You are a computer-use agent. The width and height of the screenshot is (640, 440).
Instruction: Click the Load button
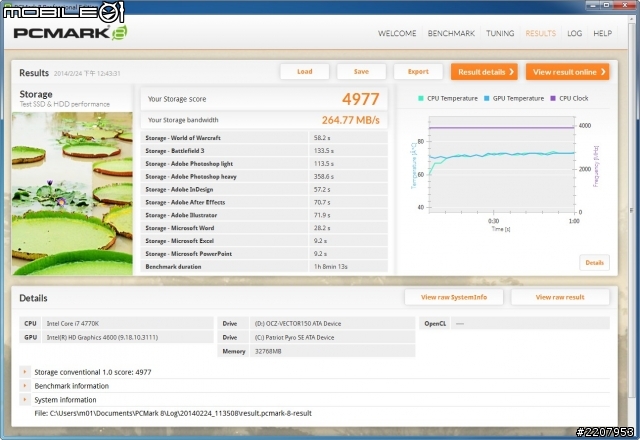coord(304,71)
